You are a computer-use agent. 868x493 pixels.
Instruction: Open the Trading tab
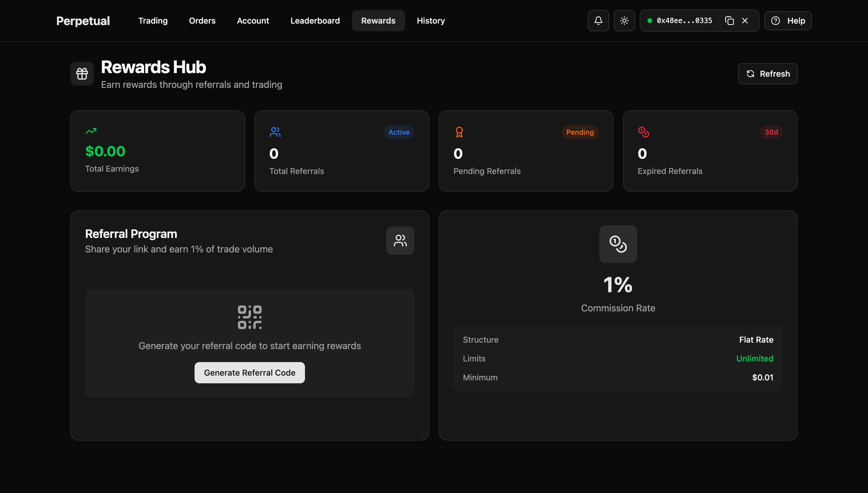pos(153,21)
